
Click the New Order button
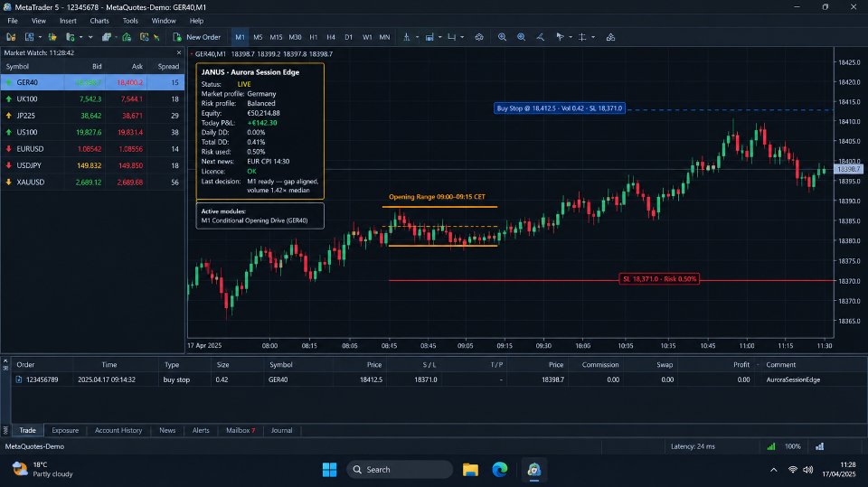[x=196, y=37]
